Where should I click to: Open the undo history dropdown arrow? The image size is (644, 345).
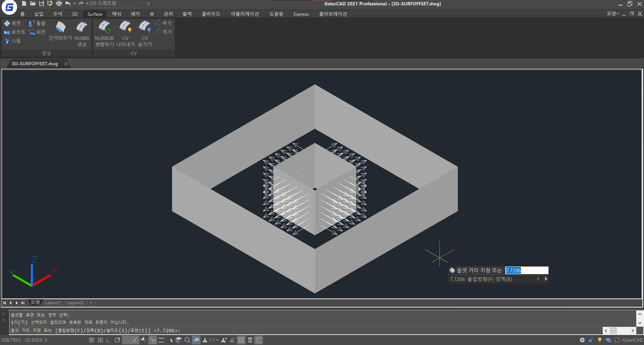(x=74, y=4)
